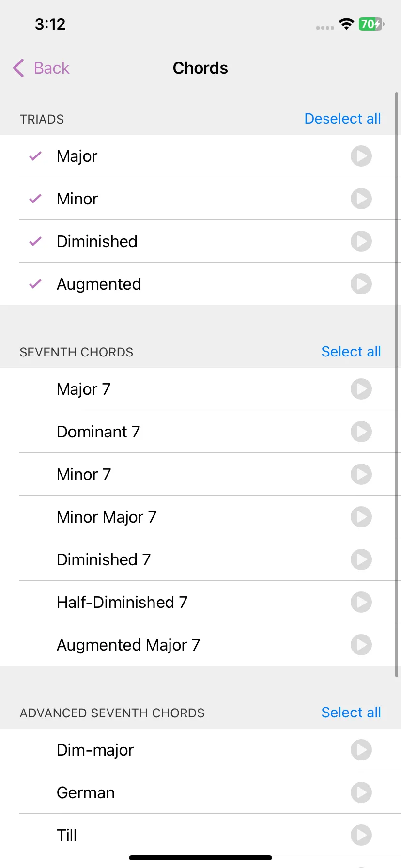Play the Minor triad sound
The width and height of the screenshot is (401, 868).
361,199
